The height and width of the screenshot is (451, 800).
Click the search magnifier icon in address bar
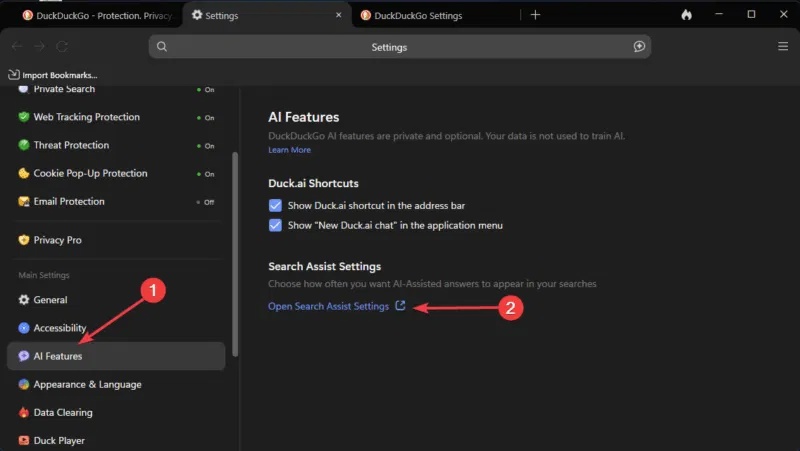pyautogui.click(x=162, y=46)
